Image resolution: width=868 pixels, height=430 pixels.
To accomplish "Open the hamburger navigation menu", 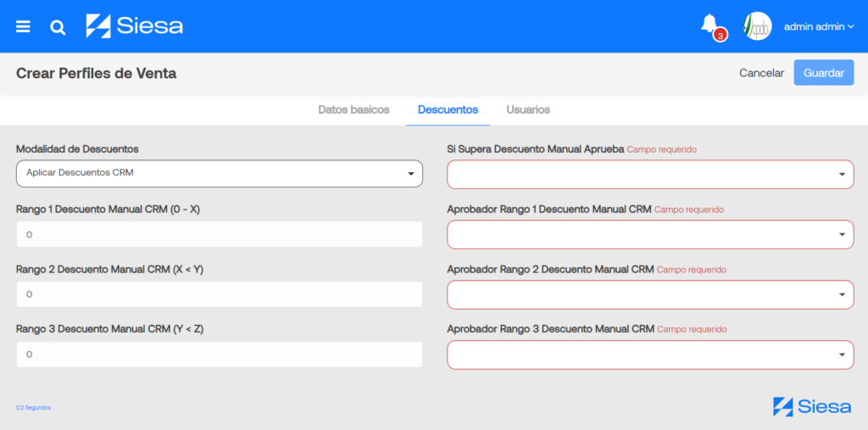I will [x=23, y=26].
